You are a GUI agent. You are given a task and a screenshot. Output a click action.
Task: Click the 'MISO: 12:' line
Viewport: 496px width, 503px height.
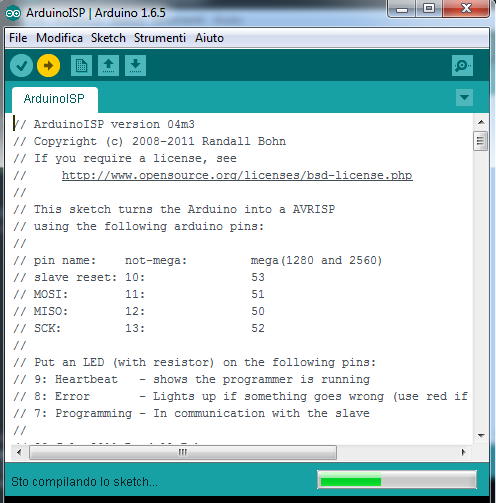[139, 311]
